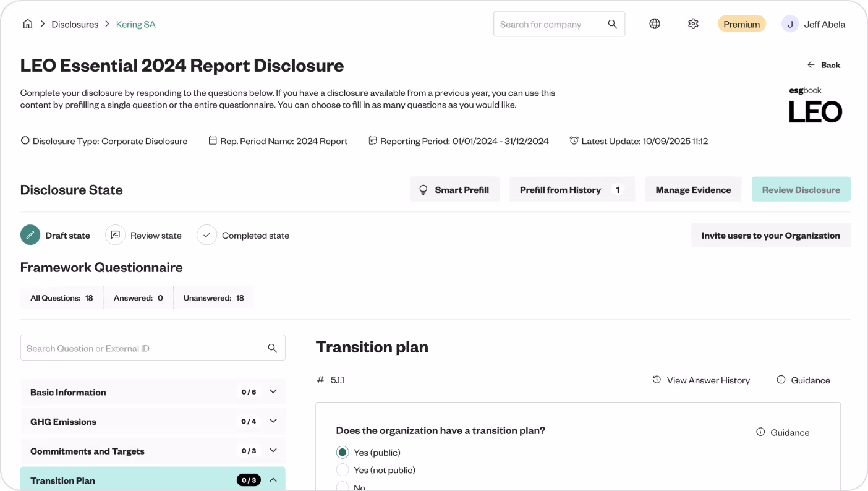Select the Completed state checkmark icon
The height and width of the screenshot is (491, 868).
click(206, 235)
